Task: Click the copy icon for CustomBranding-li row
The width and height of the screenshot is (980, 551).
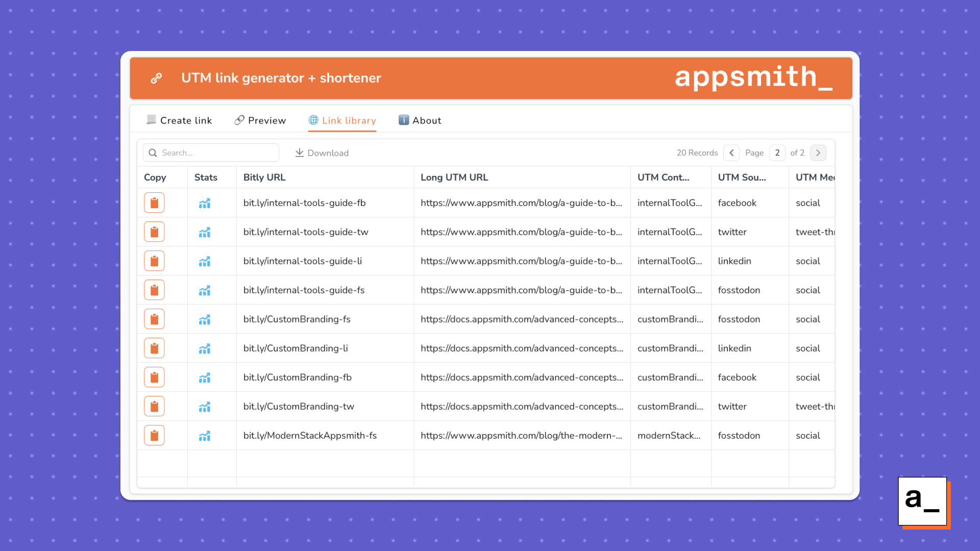Action: tap(154, 348)
